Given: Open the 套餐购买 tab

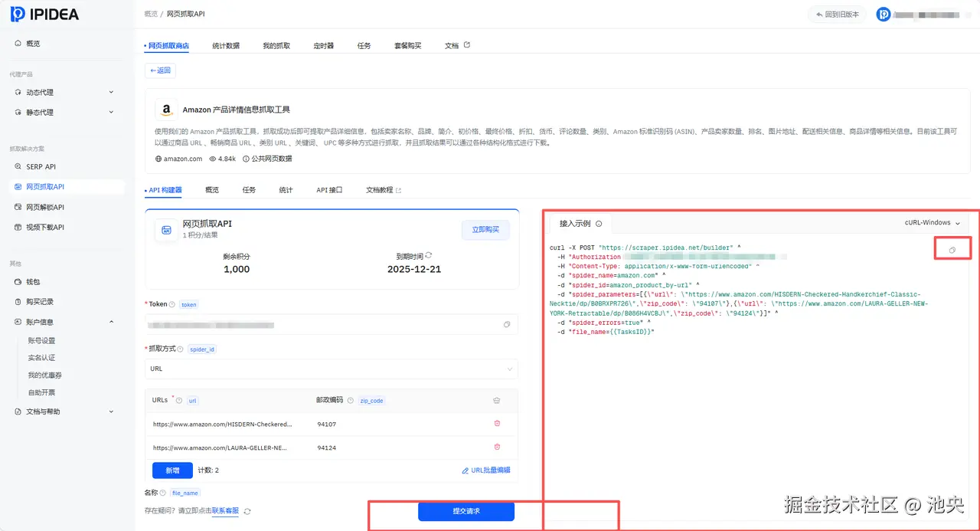Looking at the screenshot, I should coord(407,45).
